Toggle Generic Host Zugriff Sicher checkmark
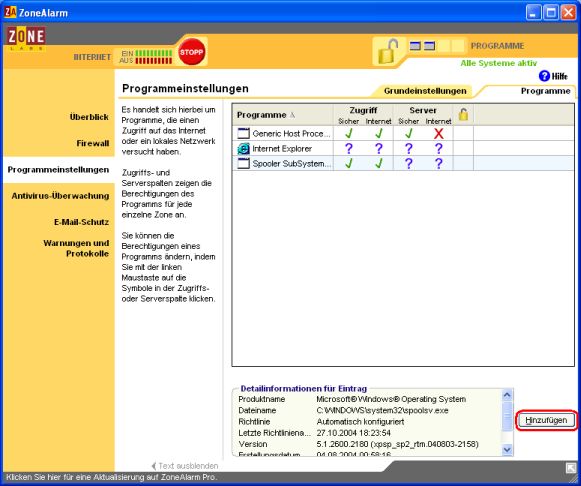 [348, 133]
